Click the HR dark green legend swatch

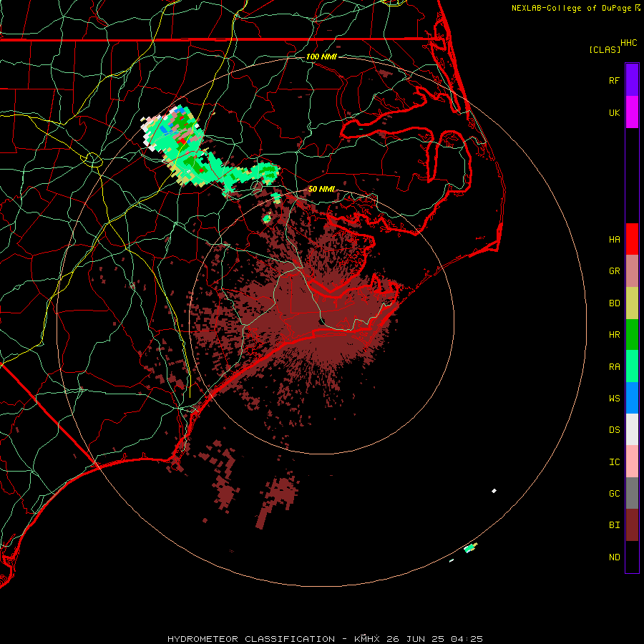[x=632, y=335]
